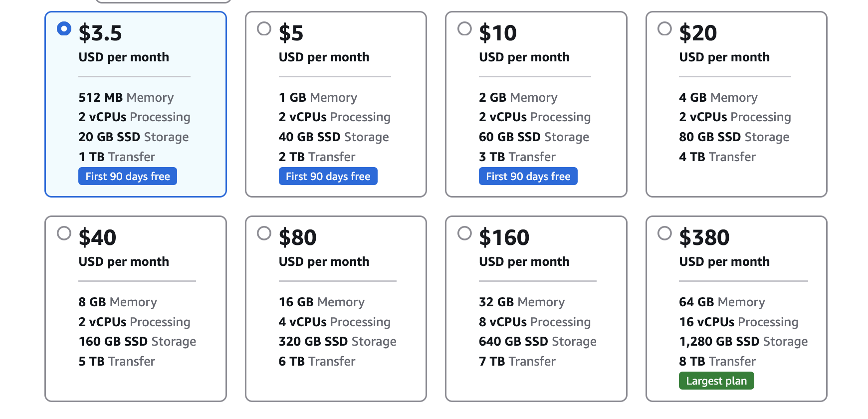Select the $10 USD plan radio button
868x419 pixels.
point(464,29)
